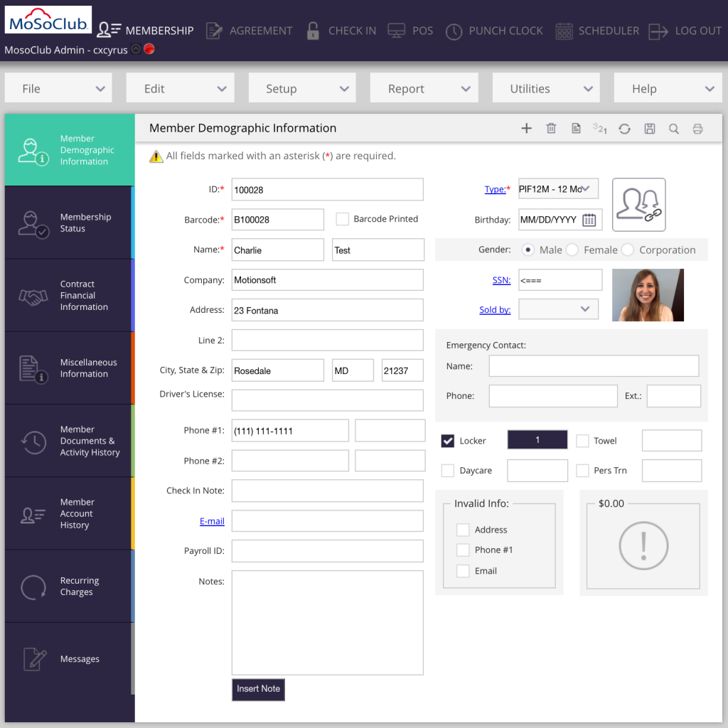Click the E-mail link label

click(212, 520)
